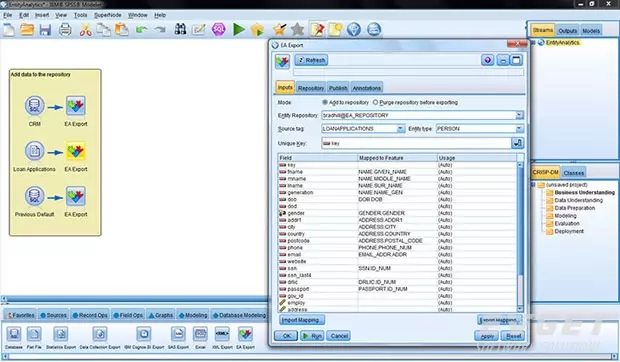
Task: Select the highlighted EA Export node beside Loan Applications
Action: click(76, 151)
